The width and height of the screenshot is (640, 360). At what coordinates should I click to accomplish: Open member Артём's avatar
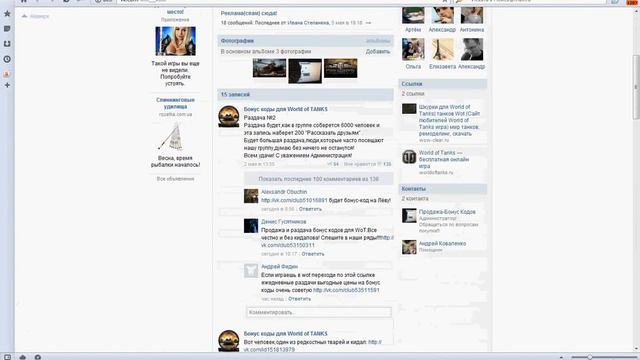click(x=413, y=16)
